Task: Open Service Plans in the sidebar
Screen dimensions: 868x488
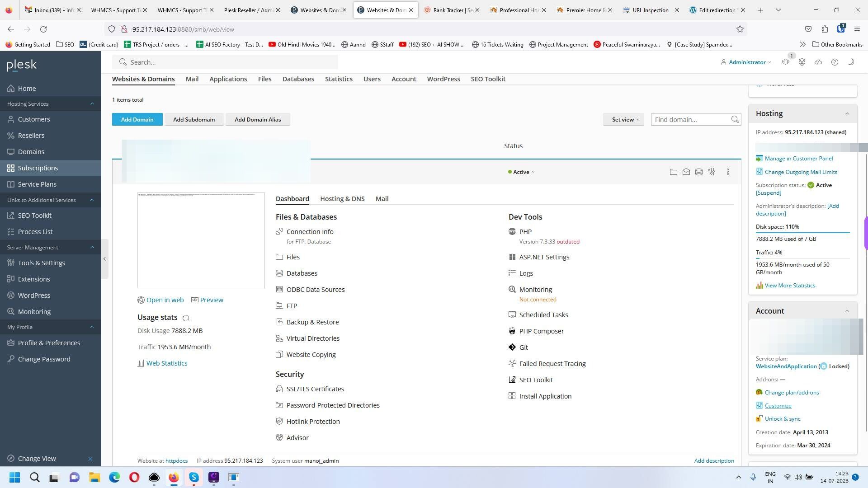Action: 51,184
